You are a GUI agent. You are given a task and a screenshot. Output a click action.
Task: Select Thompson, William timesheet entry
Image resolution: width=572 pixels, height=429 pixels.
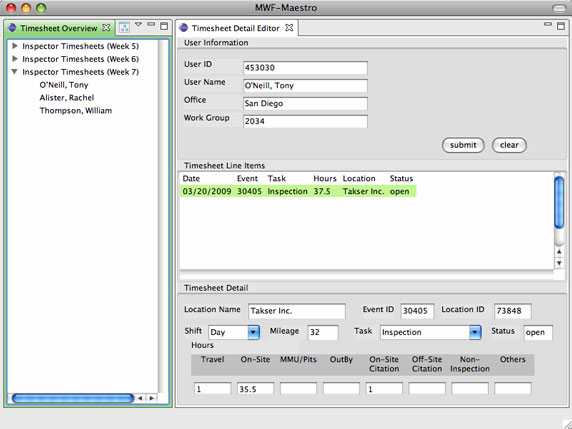(x=76, y=111)
